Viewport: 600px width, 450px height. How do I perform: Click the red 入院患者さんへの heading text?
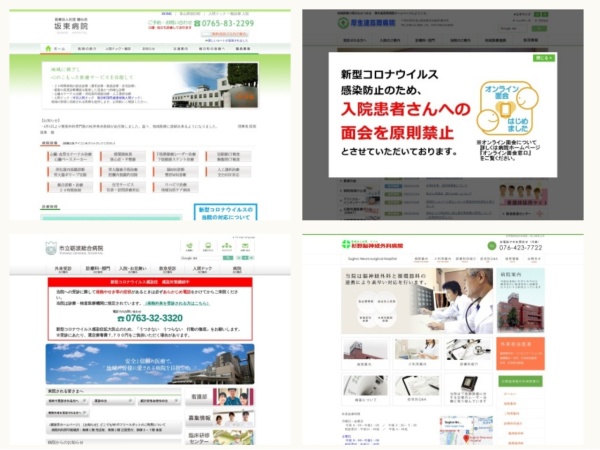pos(406,109)
